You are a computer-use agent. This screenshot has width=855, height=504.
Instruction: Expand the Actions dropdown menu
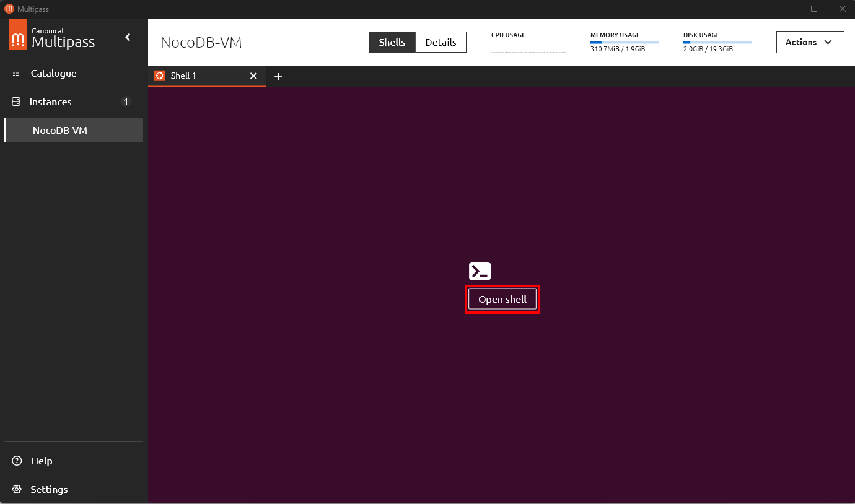pos(810,42)
